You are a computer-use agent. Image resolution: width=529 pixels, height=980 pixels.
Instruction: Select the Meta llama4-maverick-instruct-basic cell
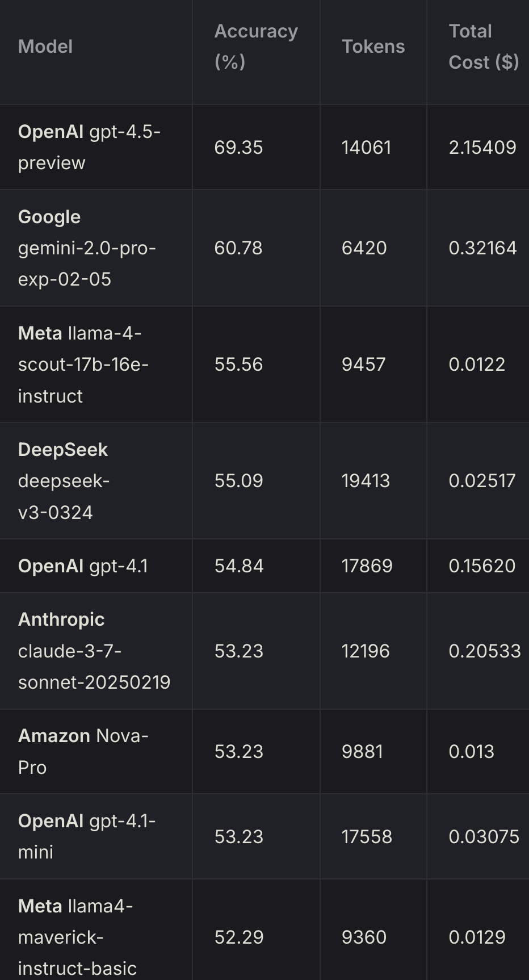click(77, 937)
